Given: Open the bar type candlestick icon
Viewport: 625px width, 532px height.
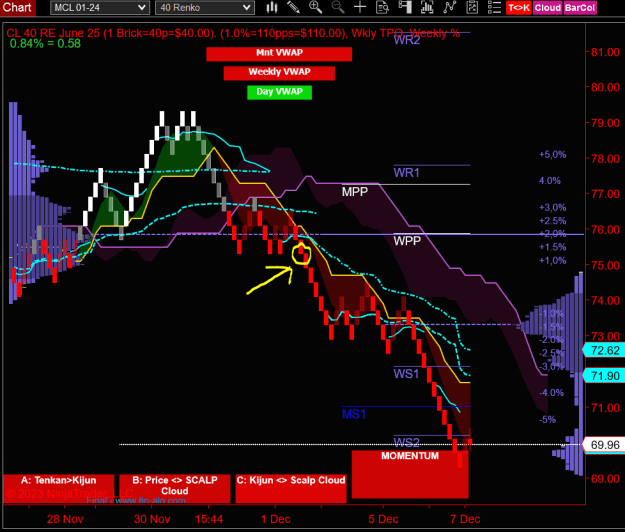Looking at the screenshot, I should tap(272, 7).
